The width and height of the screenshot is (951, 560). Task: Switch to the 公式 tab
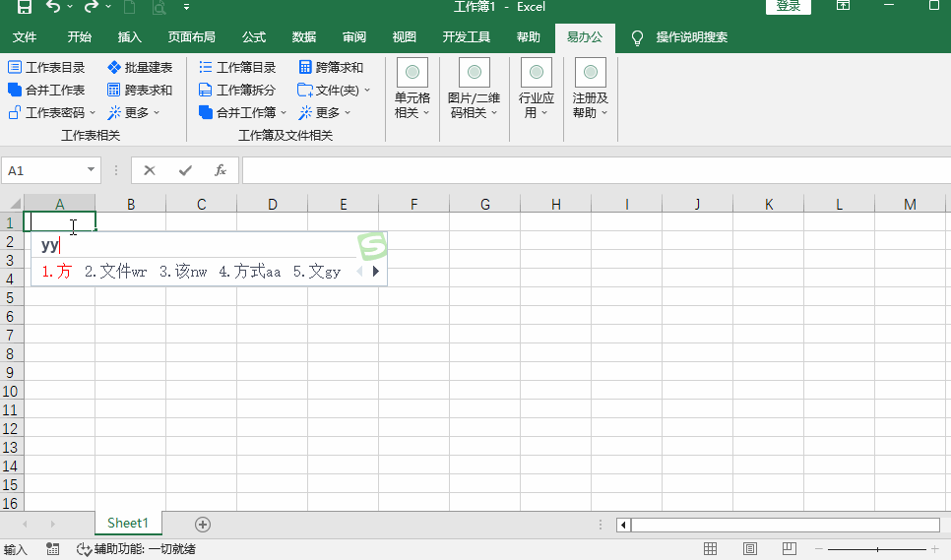pyautogui.click(x=254, y=37)
